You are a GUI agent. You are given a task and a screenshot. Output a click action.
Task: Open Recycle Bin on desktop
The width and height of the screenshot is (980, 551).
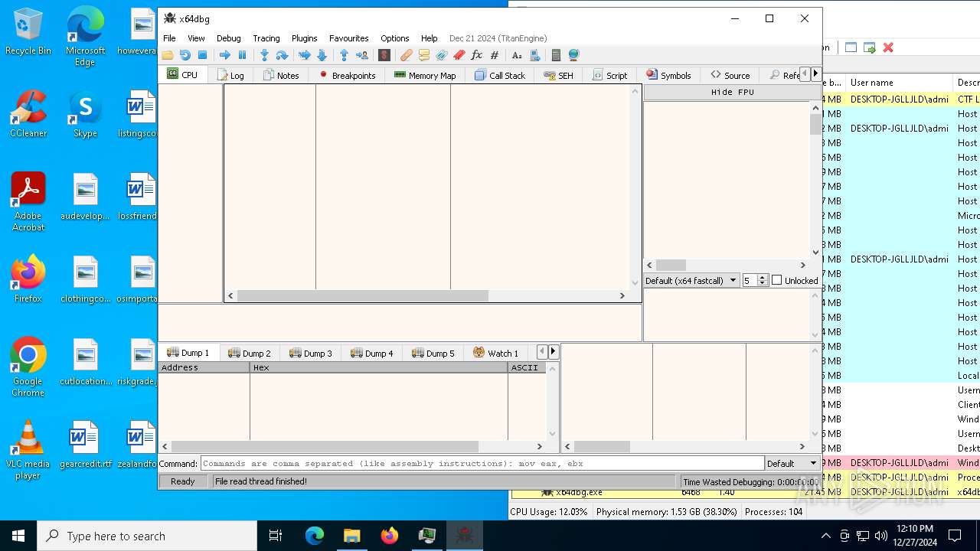coord(28,31)
